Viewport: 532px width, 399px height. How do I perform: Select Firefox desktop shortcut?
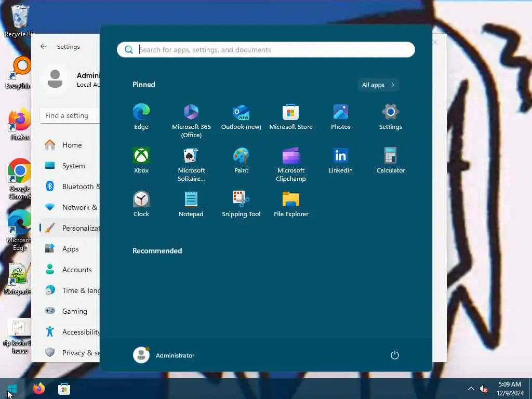pos(19,124)
